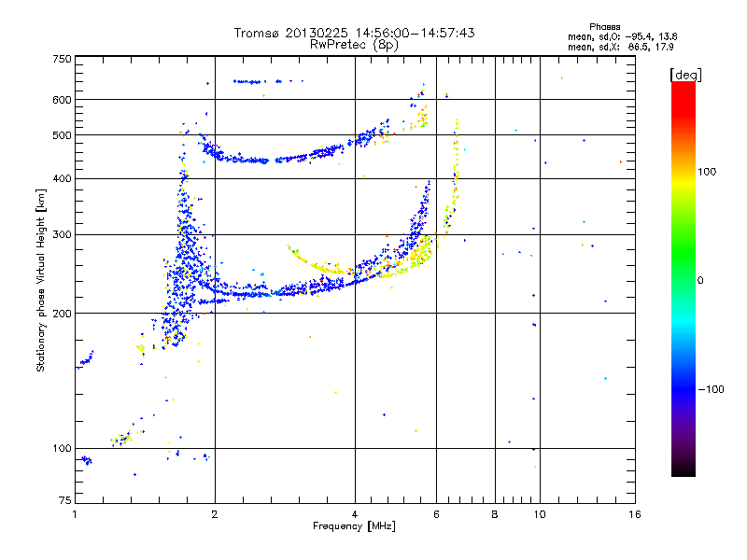Click the 4 MHz frequency tick label
This screenshot has width=747, height=560.
(x=355, y=514)
